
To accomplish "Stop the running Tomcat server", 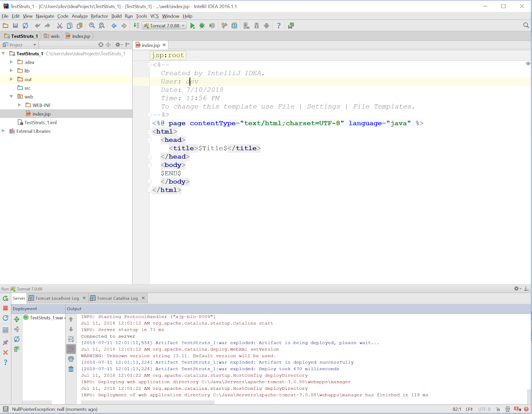I will pyautogui.click(x=5, y=308).
